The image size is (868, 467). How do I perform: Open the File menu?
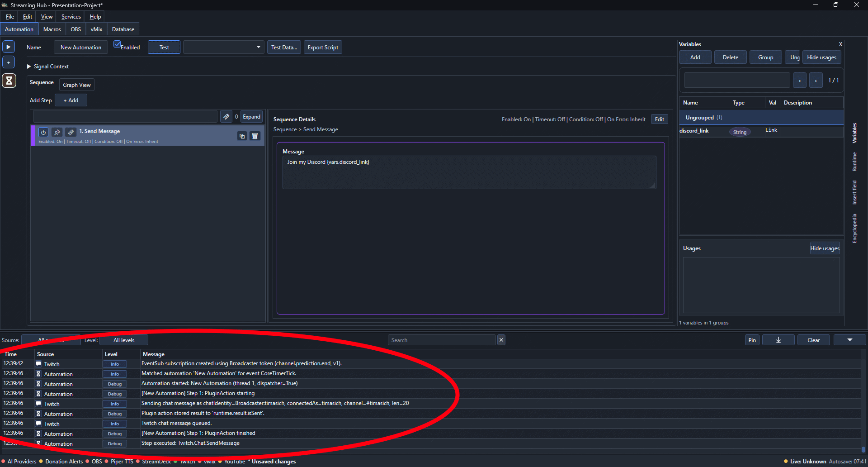point(10,17)
